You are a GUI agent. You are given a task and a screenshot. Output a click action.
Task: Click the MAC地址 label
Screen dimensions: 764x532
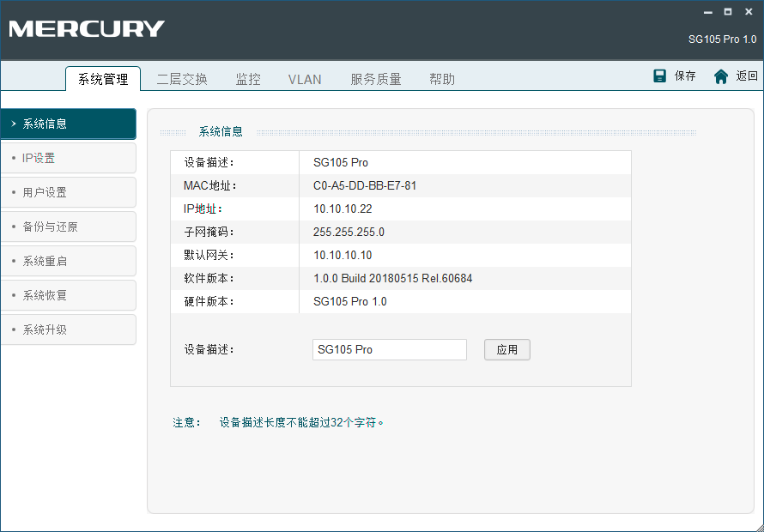coord(210,185)
